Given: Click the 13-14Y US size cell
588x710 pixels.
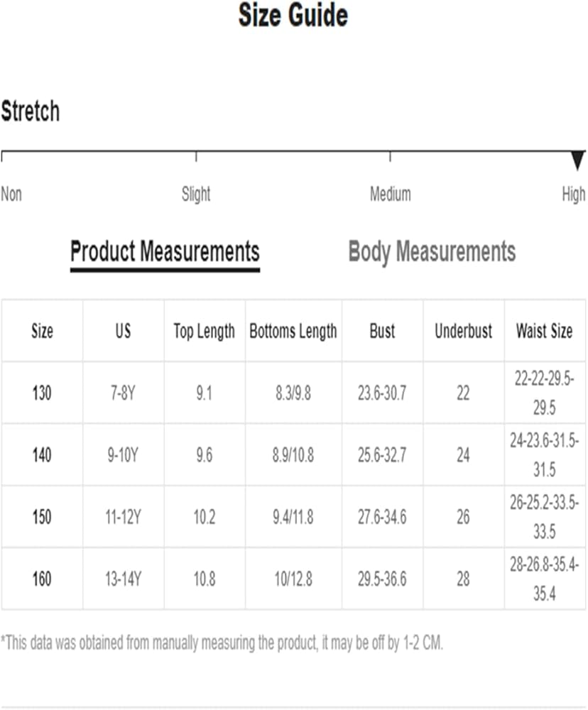Looking at the screenshot, I should point(123,579).
